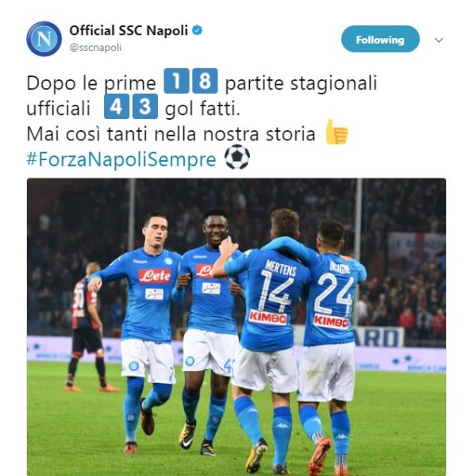Click the keycap number 8 emoji

click(205, 81)
